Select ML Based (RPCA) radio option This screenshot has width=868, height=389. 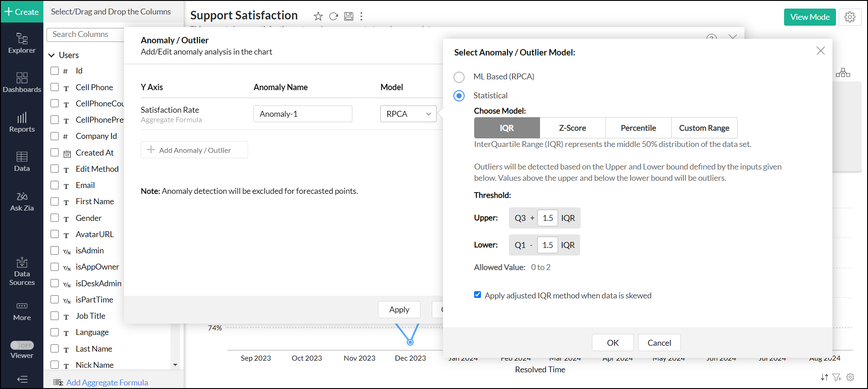(x=459, y=77)
